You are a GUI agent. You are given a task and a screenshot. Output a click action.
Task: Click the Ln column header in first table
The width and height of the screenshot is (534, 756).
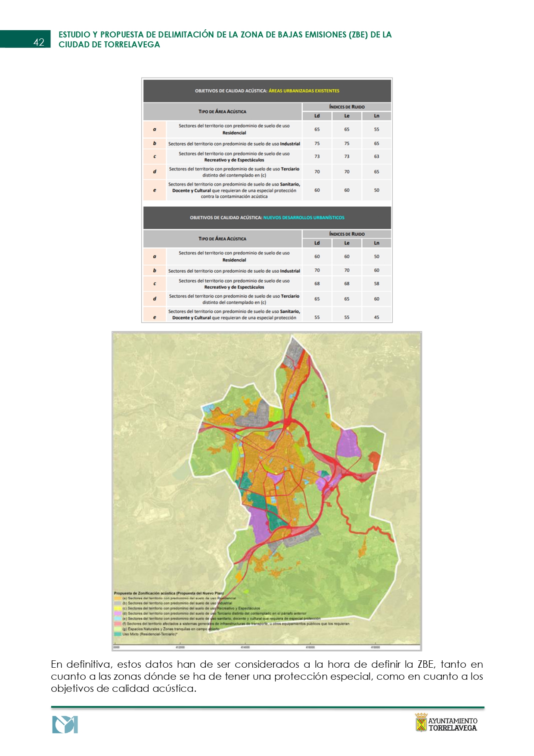pos(376,116)
